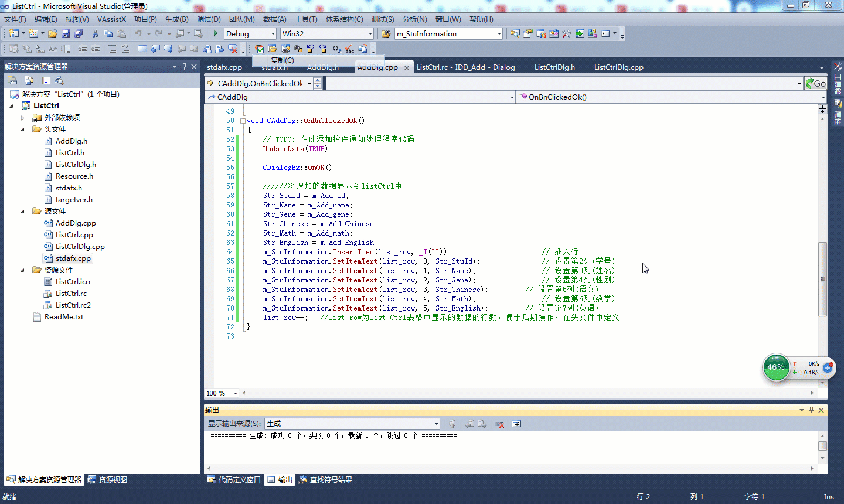Click the 46% circular progress widget
This screenshot has height=504, width=844.
[776, 367]
